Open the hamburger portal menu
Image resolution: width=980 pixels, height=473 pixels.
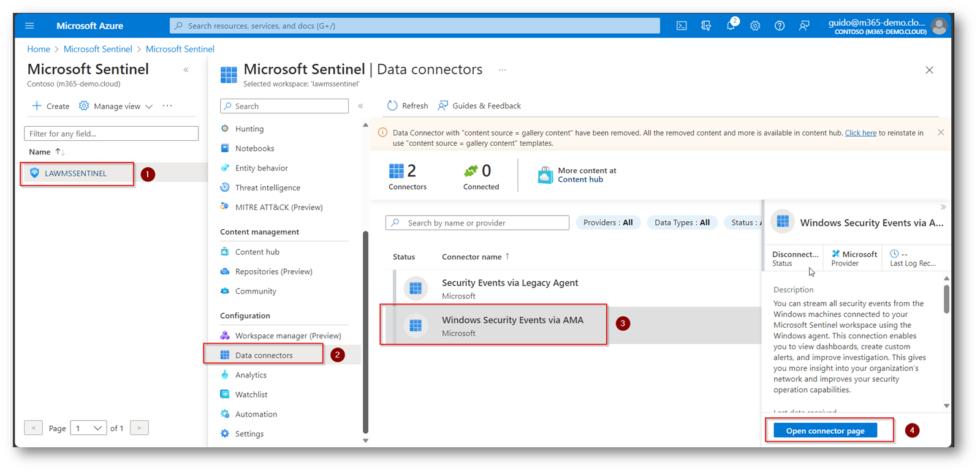[x=29, y=26]
